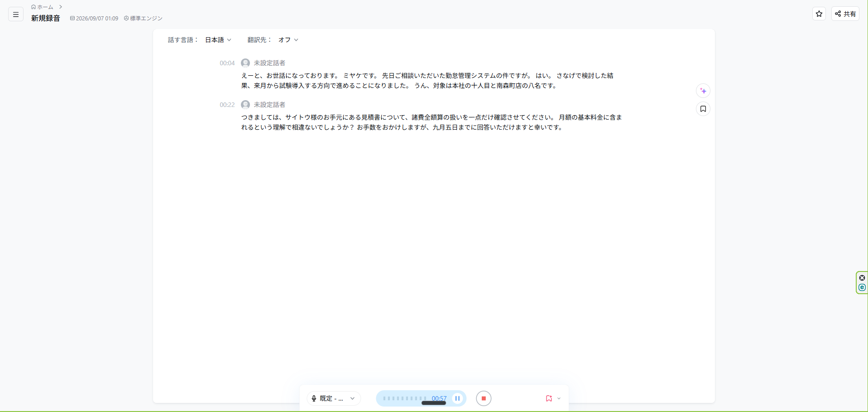Add a bookmark with the pink flag icon
868x412 pixels.
click(x=549, y=398)
